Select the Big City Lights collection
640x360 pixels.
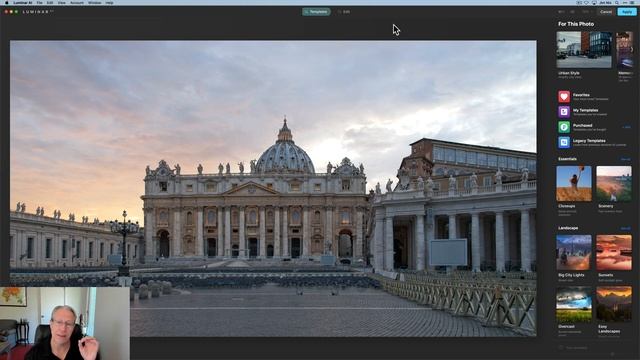pos(574,252)
